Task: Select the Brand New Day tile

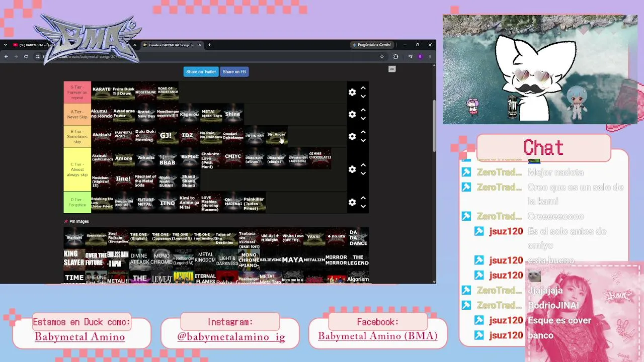Action: tap(145, 114)
